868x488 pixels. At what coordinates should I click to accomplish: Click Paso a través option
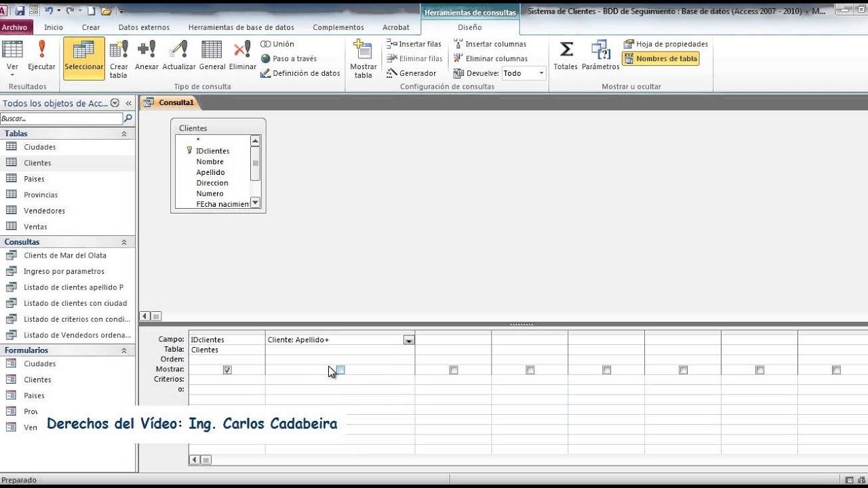[289, 58]
